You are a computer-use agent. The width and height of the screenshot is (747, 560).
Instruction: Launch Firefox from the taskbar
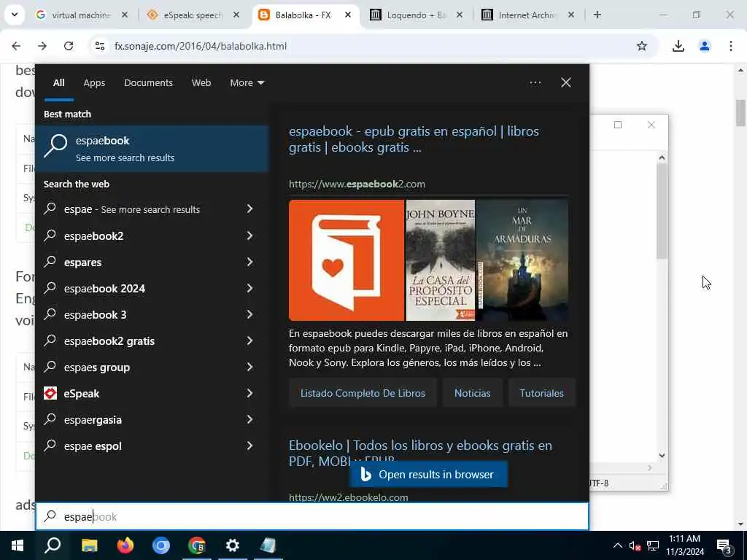point(125,545)
